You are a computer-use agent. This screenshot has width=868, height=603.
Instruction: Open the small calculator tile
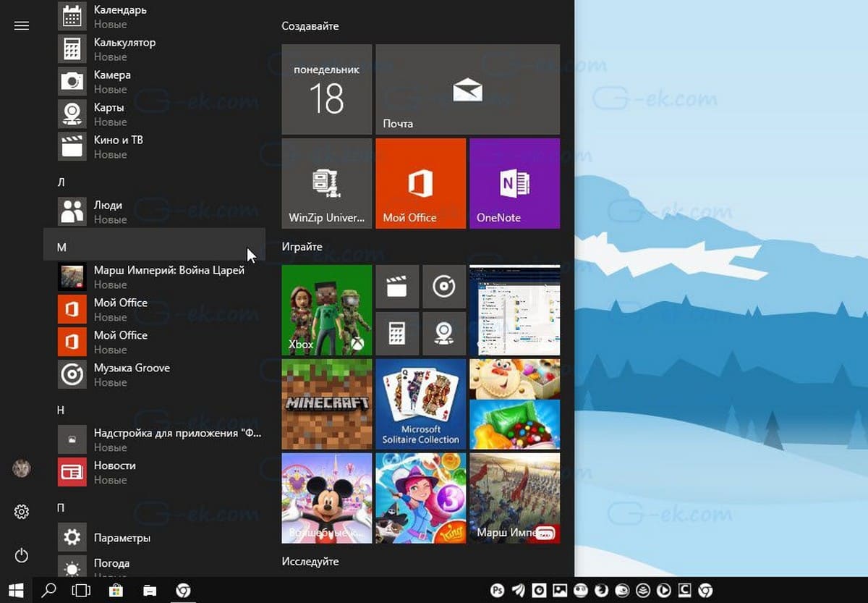pos(397,334)
